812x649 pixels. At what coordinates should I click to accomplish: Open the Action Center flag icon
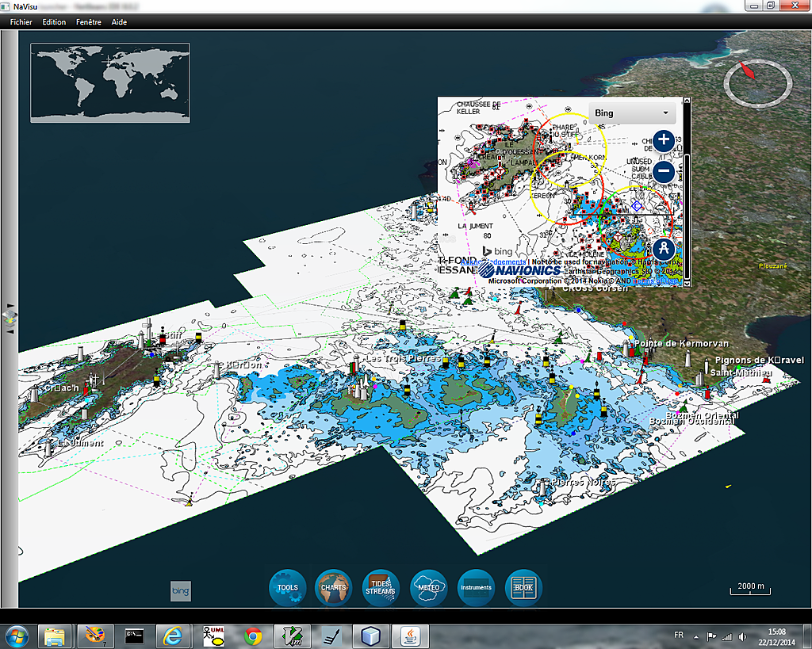711,636
